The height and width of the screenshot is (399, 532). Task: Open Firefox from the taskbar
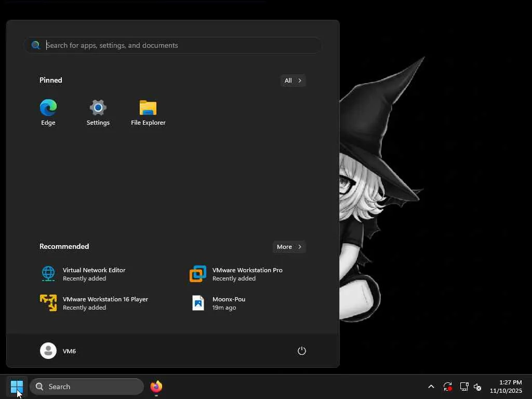[156, 387]
